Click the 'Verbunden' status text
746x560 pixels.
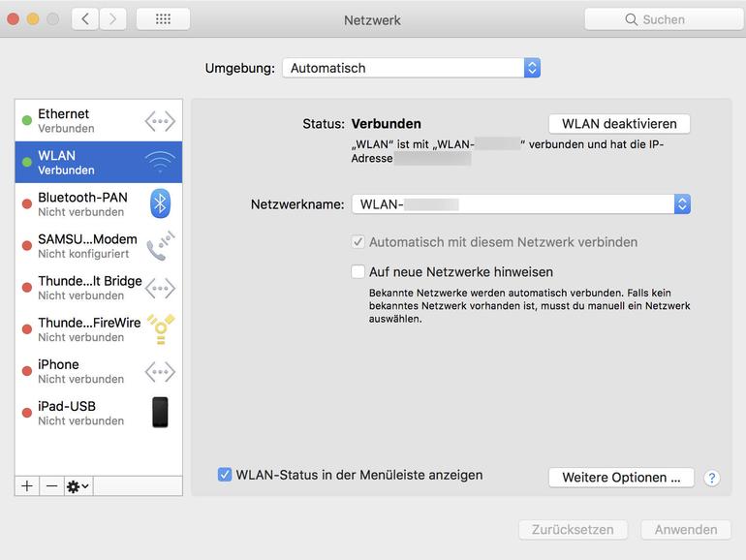386,124
